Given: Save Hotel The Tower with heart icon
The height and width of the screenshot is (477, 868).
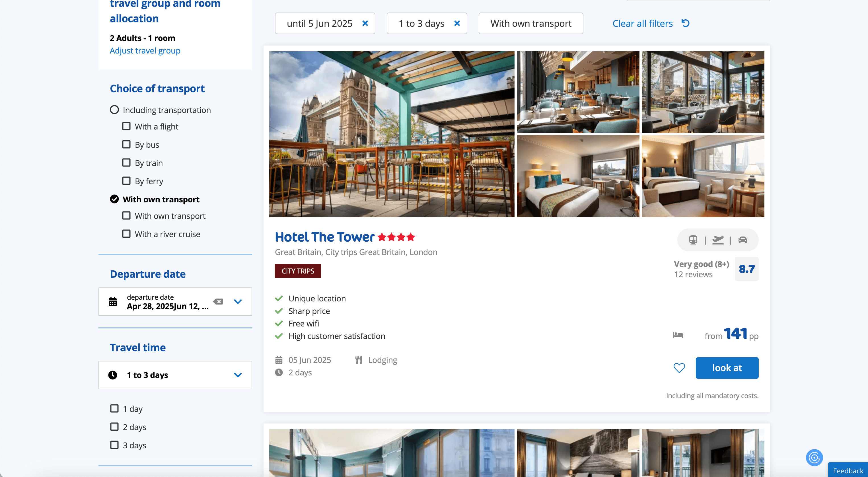Looking at the screenshot, I should (679, 368).
